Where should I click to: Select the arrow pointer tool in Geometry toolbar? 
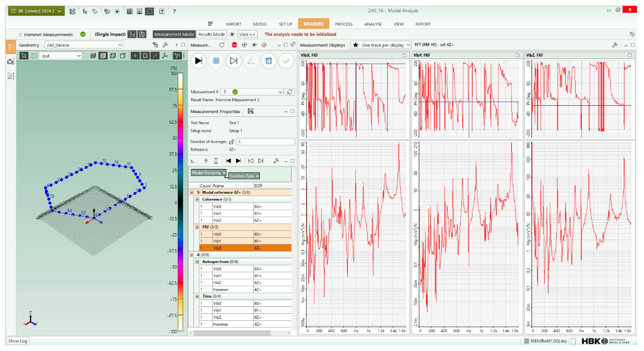pos(24,56)
